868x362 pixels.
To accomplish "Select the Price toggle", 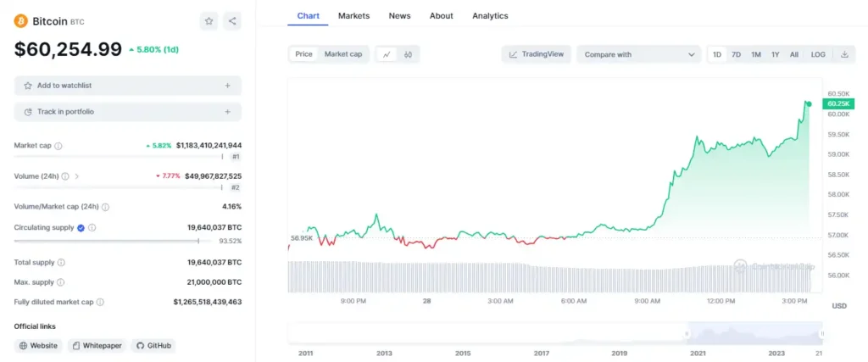I will tap(303, 54).
